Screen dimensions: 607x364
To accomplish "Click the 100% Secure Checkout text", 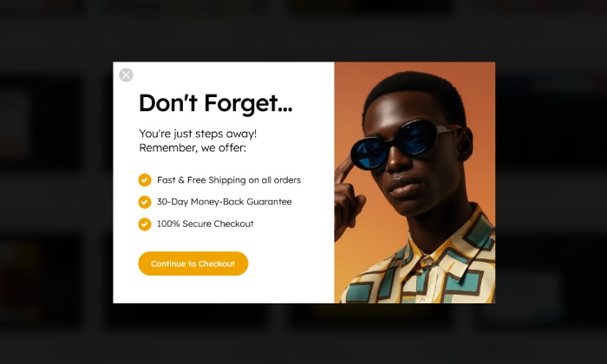I will coord(206,224).
